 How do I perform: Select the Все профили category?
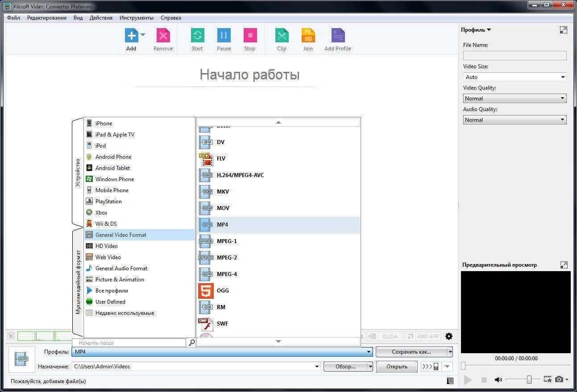139,291
